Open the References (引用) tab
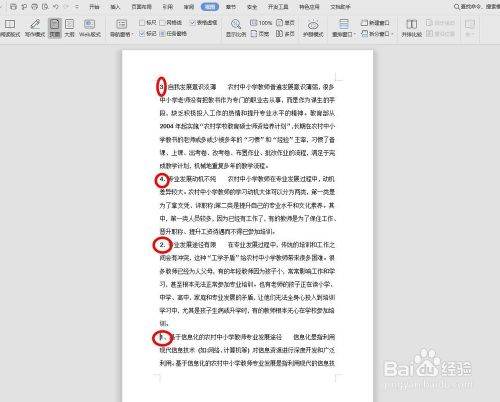The image size is (500, 402). click(167, 6)
